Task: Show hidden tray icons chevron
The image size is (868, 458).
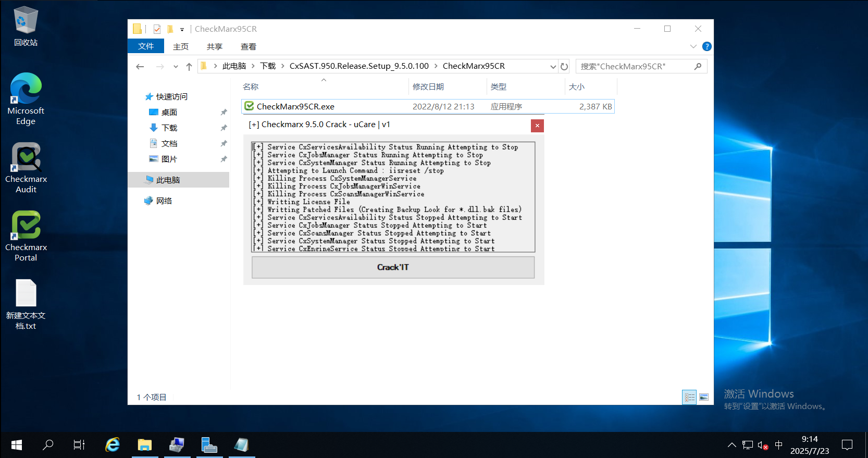Action: point(732,445)
